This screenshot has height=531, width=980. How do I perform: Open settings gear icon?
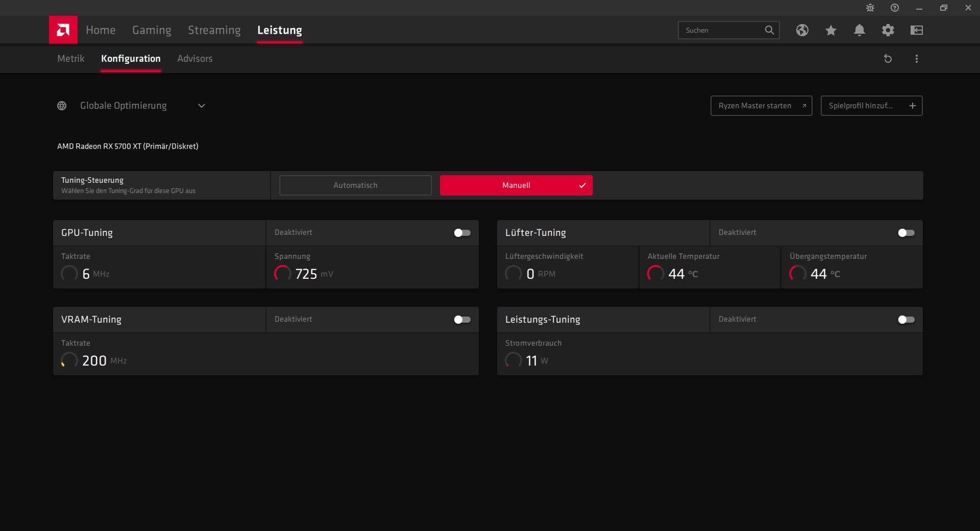pos(888,30)
